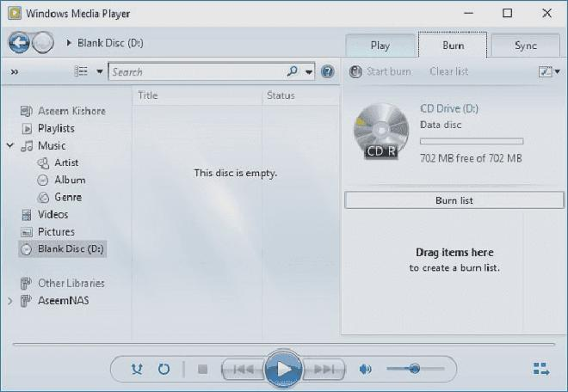Open the Sync tab

[526, 46]
